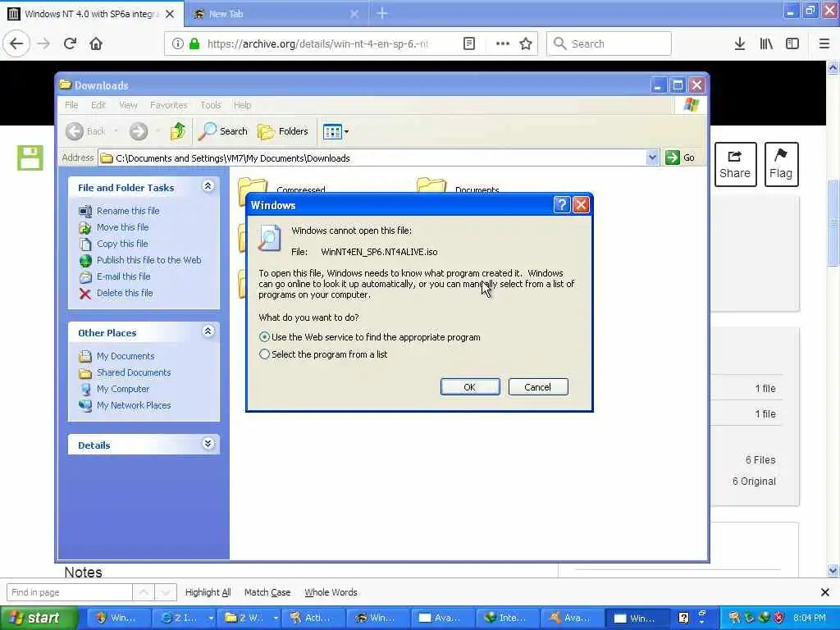
Task: Collapse File and Folder Tasks panel
Action: 208,186
